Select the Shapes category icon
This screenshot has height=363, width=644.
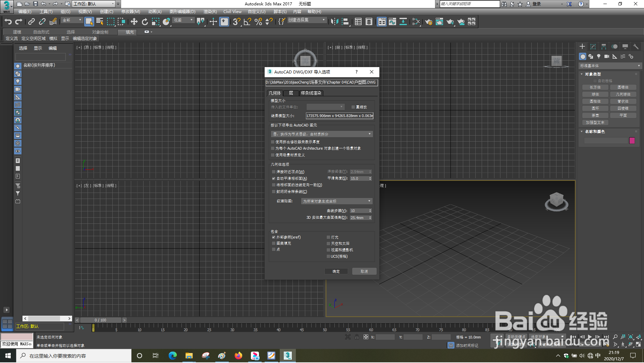point(591,56)
